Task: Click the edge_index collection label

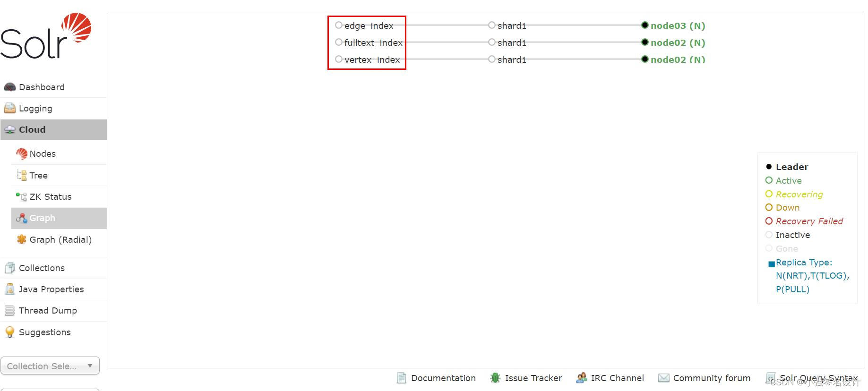Action: point(369,25)
